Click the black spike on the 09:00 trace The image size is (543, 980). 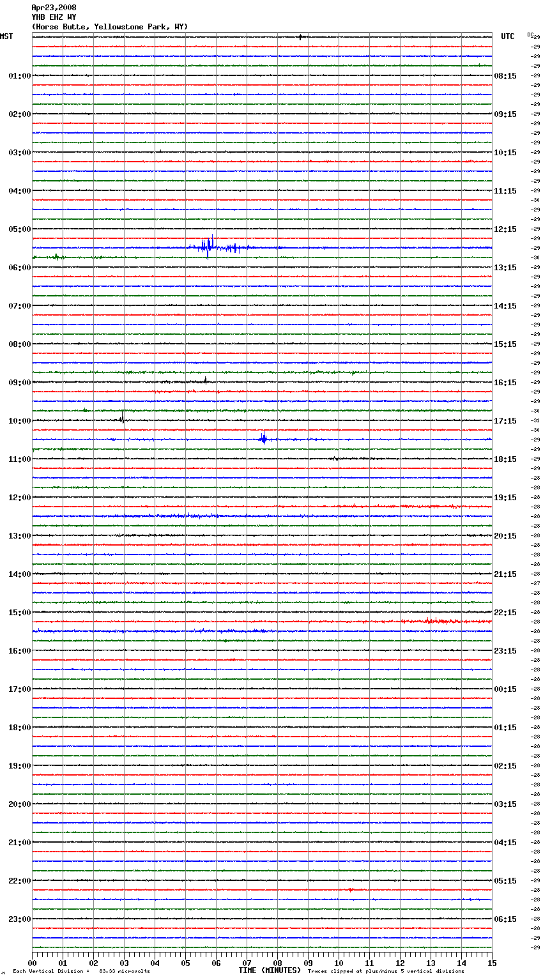click(205, 381)
